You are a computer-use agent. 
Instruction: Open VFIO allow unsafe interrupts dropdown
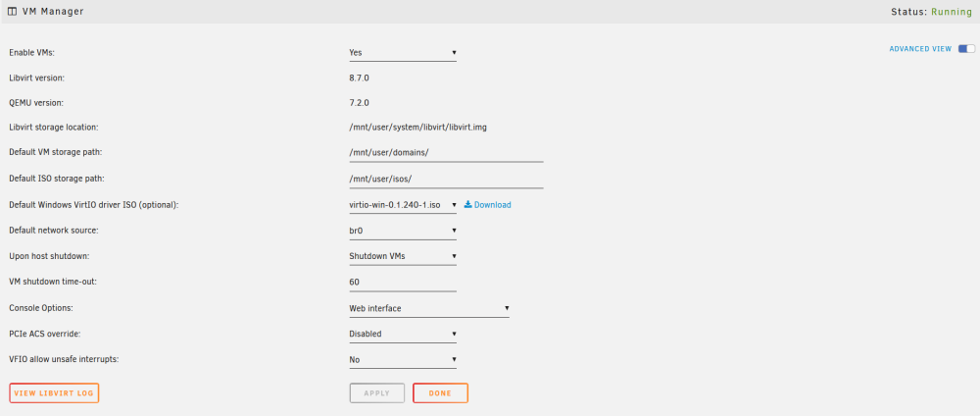pyautogui.click(x=403, y=360)
